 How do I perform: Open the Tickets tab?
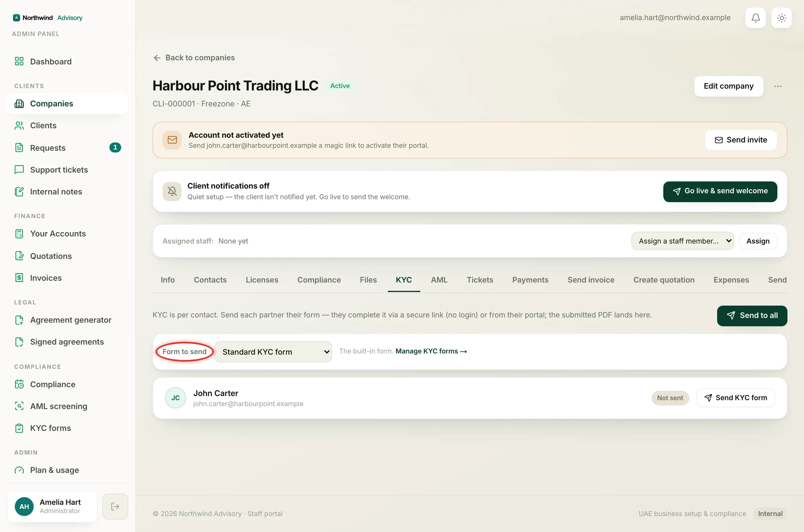point(480,280)
